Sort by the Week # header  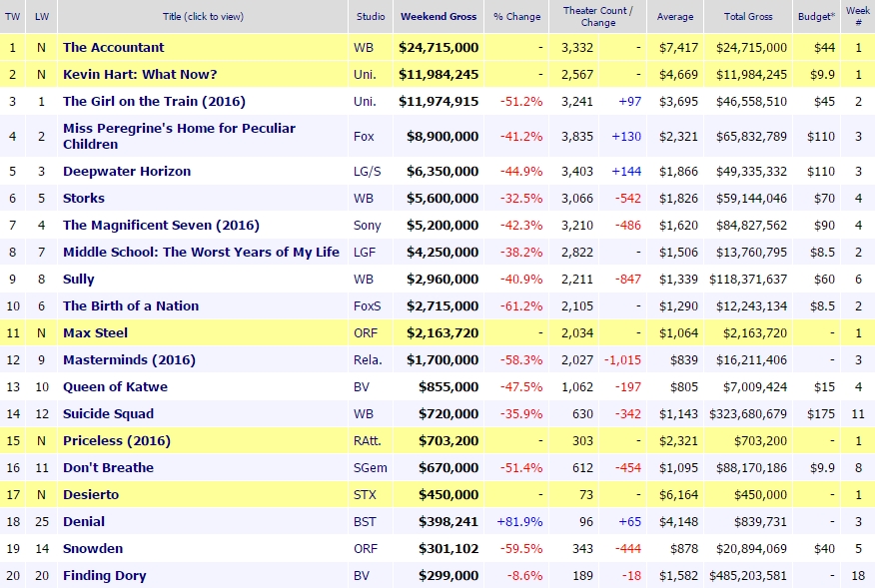(x=858, y=16)
